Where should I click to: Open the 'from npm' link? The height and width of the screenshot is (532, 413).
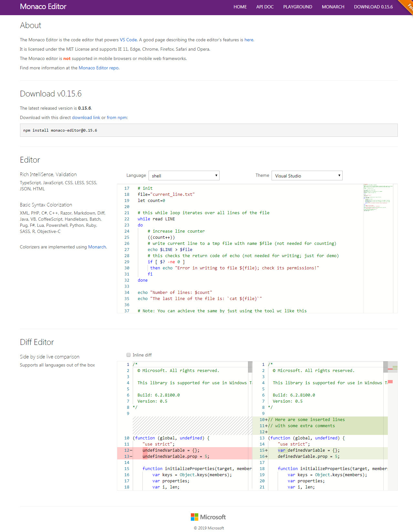117,117
